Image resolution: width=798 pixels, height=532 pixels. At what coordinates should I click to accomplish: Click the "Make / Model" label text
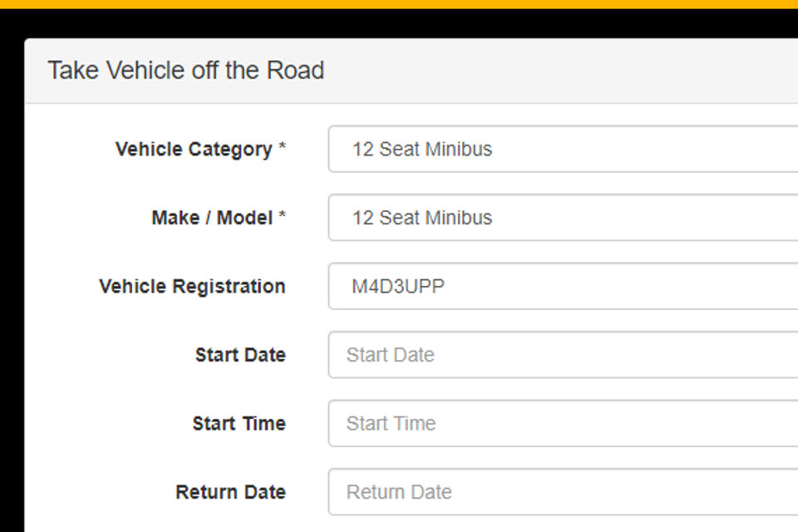pyautogui.click(x=212, y=218)
